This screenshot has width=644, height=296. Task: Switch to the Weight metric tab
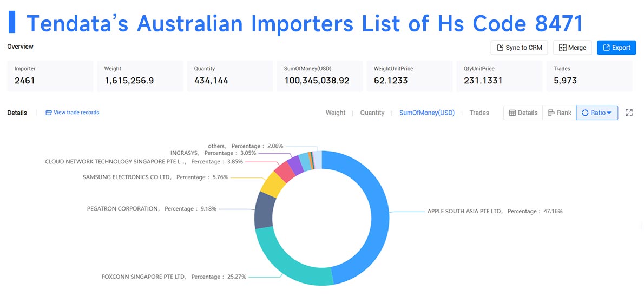click(x=336, y=113)
